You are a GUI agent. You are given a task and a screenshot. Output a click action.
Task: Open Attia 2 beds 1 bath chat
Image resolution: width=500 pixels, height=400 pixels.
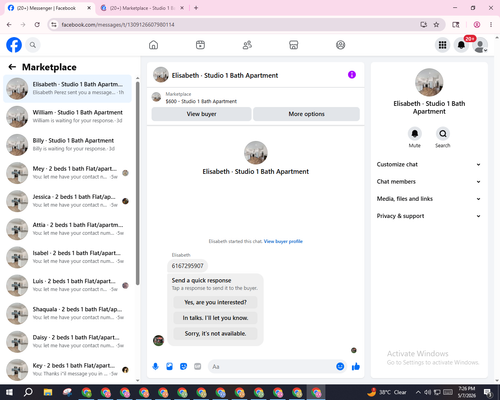click(x=67, y=229)
